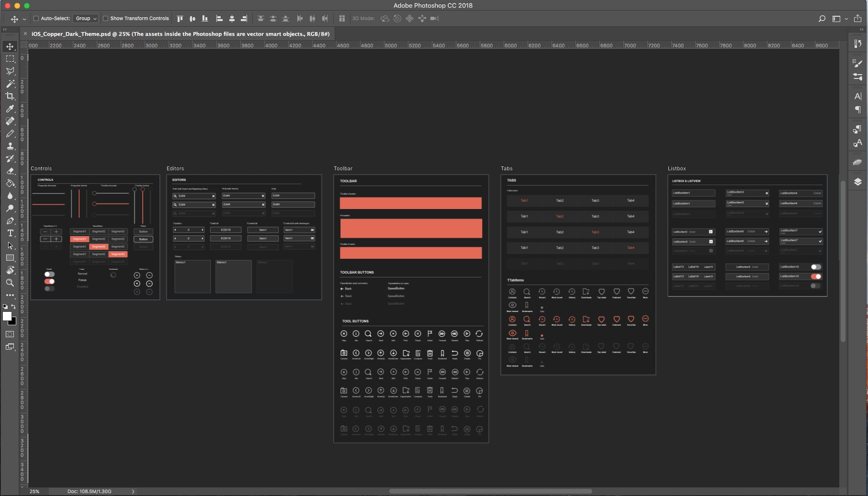Select the Crop tool
Viewport: 868px width, 496px height.
10,96
